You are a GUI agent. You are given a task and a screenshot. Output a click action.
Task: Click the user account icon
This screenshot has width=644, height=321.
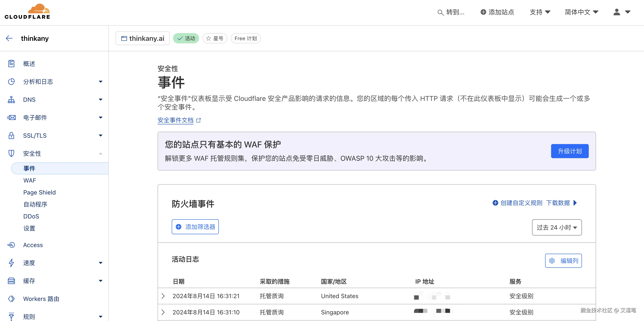coord(617,12)
